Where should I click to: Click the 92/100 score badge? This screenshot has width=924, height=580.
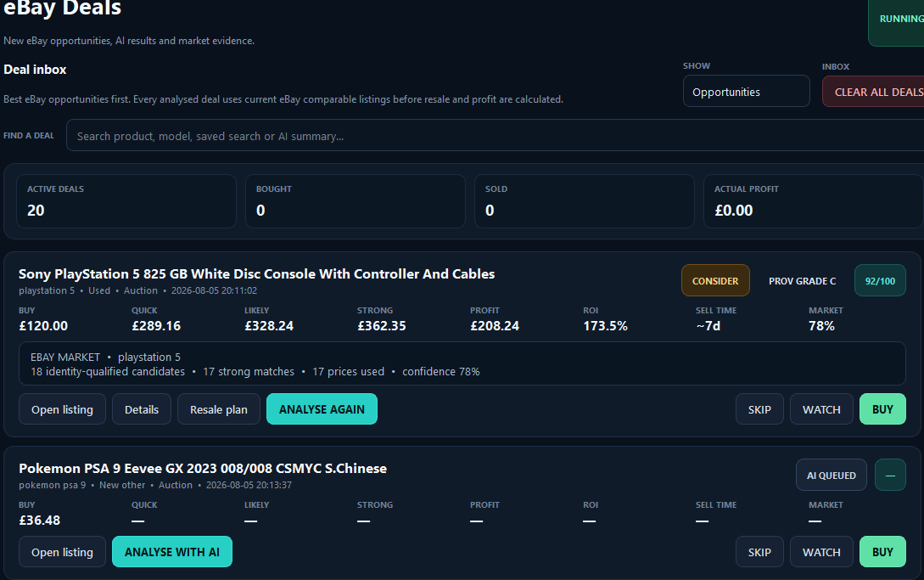(880, 280)
